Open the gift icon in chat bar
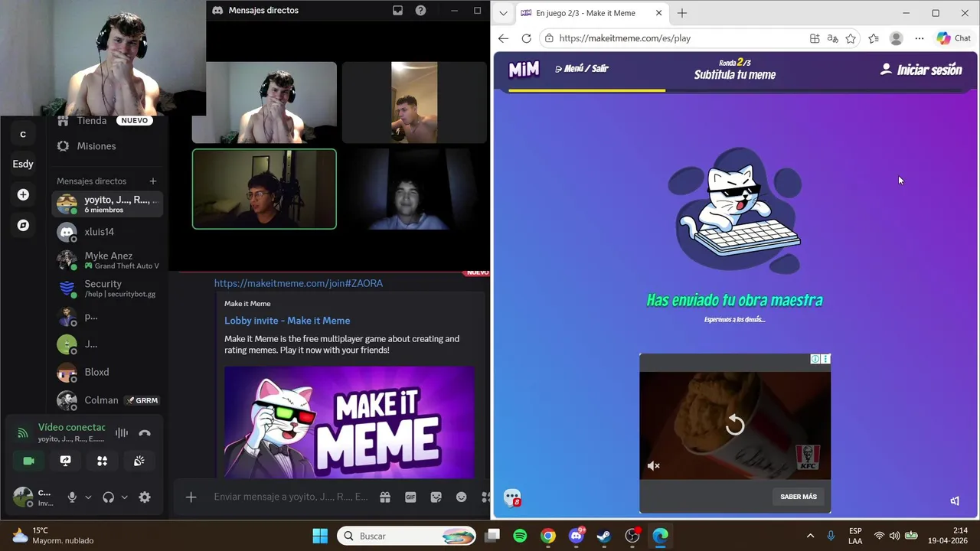The height and width of the screenshot is (551, 980). tap(385, 497)
